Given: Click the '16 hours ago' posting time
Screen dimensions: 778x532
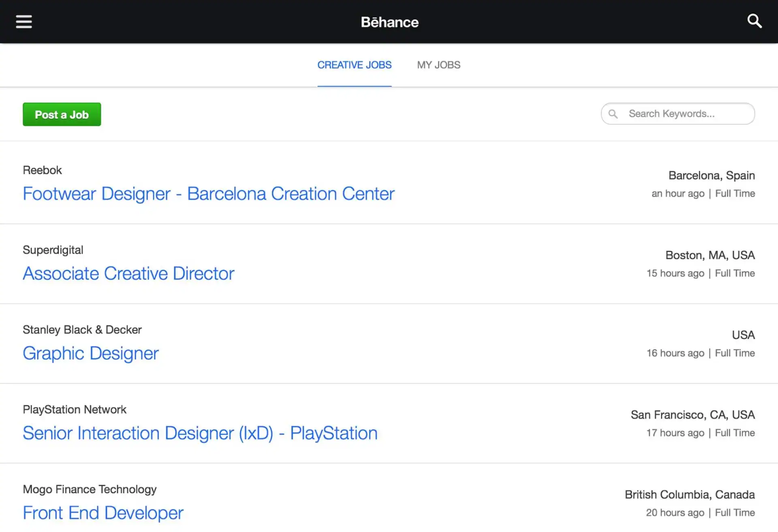Looking at the screenshot, I should pyautogui.click(x=675, y=353).
